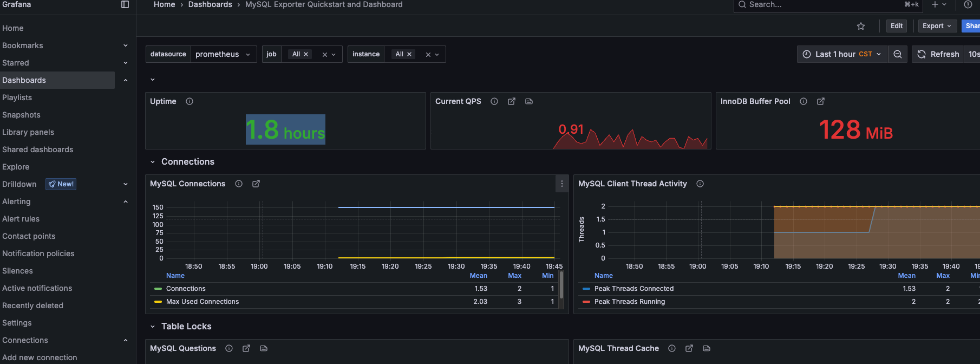Toggle Peak Threads Connected legend series
The image size is (980, 364).
coord(634,289)
